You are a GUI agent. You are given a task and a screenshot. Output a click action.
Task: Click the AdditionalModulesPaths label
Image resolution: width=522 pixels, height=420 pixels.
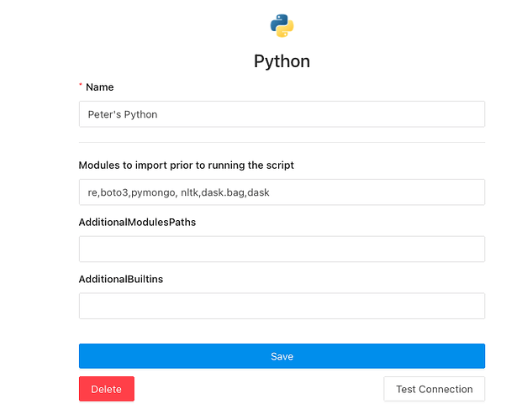point(137,222)
